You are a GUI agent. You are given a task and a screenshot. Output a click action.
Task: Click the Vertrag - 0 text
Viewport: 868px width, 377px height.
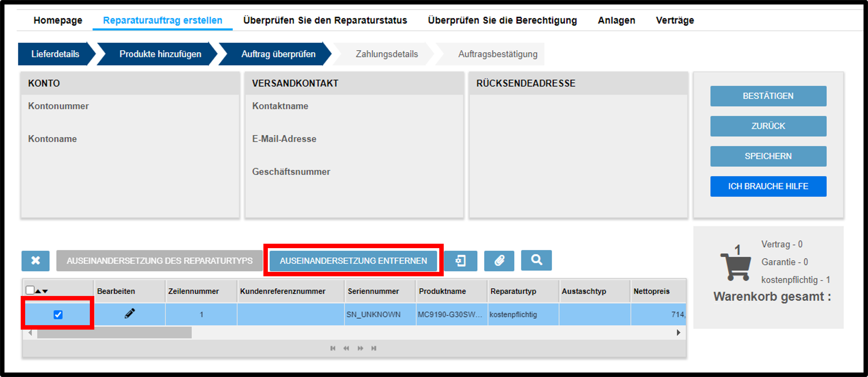pos(782,244)
